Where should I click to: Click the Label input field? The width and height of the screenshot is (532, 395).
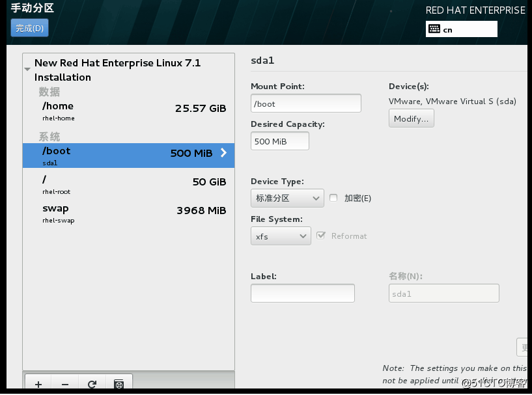(303, 293)
